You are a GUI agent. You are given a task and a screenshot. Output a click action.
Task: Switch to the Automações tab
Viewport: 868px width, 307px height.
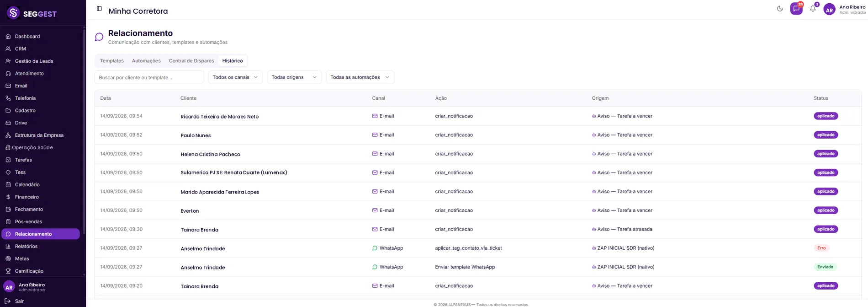point(146,61)
